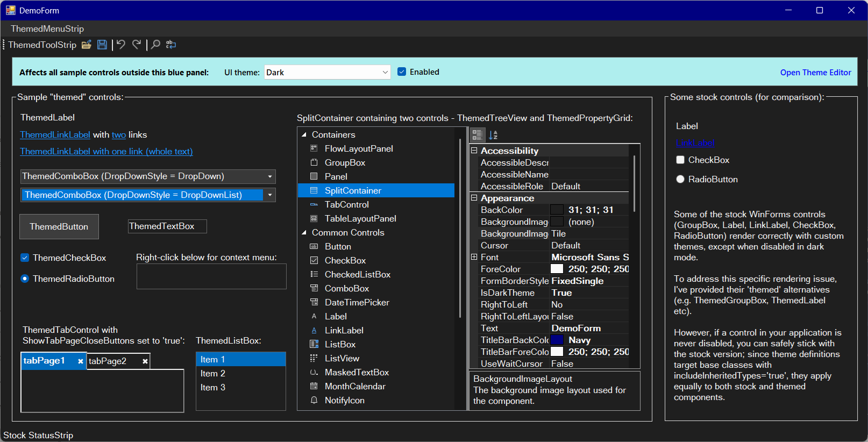This screenshot has width=868, height=442.
Task: Toggle the ThemedCheckBox
Action: [x=25, y=258]
